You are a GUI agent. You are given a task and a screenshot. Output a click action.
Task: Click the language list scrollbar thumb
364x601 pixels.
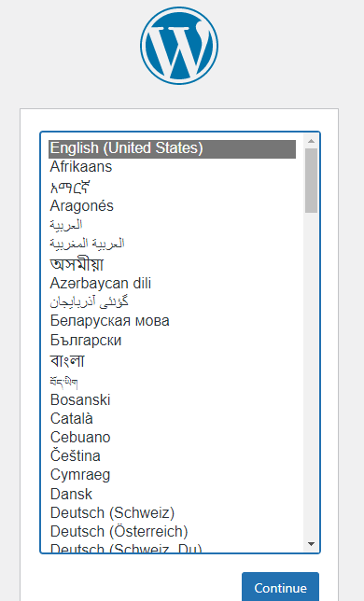click(x=311, y=180)
